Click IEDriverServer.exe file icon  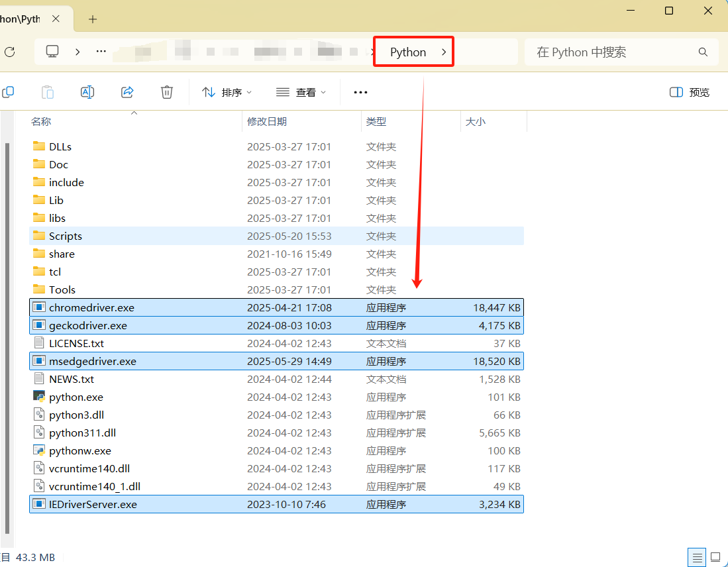point(40,504)
